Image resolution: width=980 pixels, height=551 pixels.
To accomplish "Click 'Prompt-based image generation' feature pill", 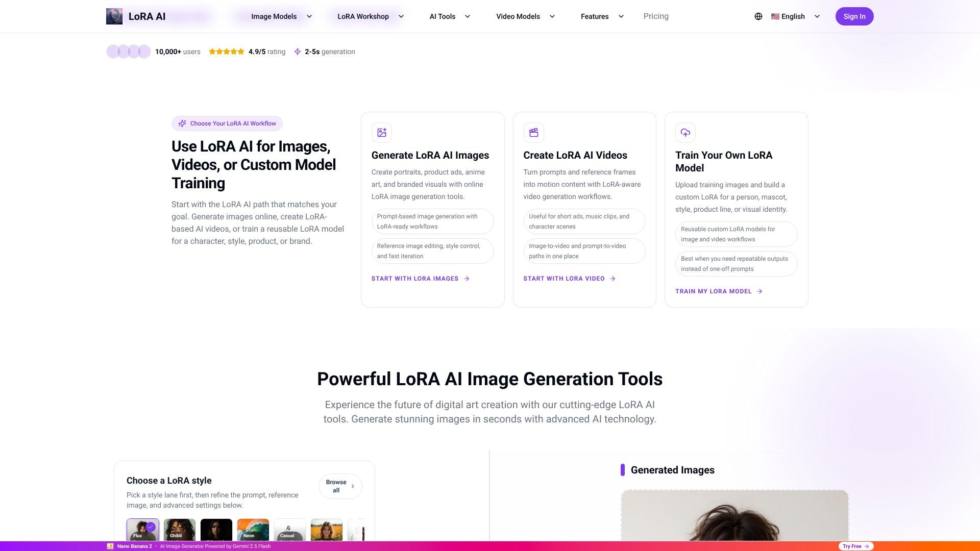I will [433, 221].
